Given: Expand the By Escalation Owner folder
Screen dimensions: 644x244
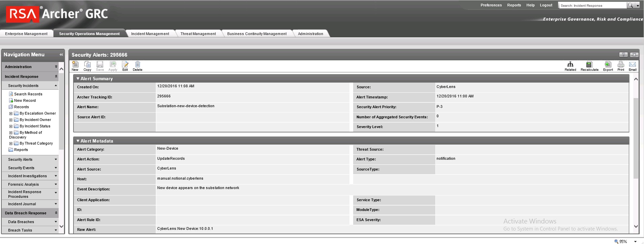Looking at the screenshot, I should click(11, 114).
